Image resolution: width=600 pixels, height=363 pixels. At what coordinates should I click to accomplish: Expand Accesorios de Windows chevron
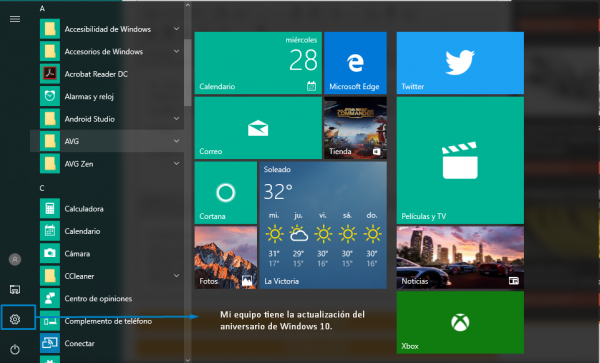(x=176, y=51)
